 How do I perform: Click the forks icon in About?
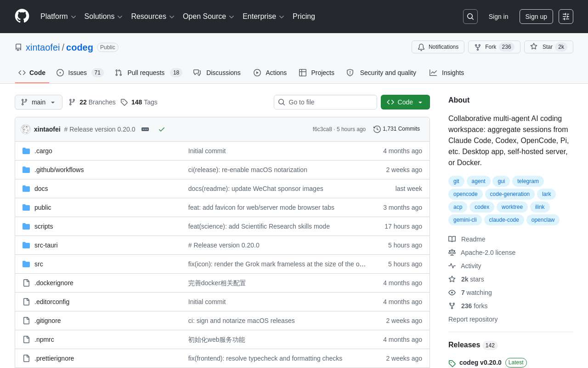(452, 306)
